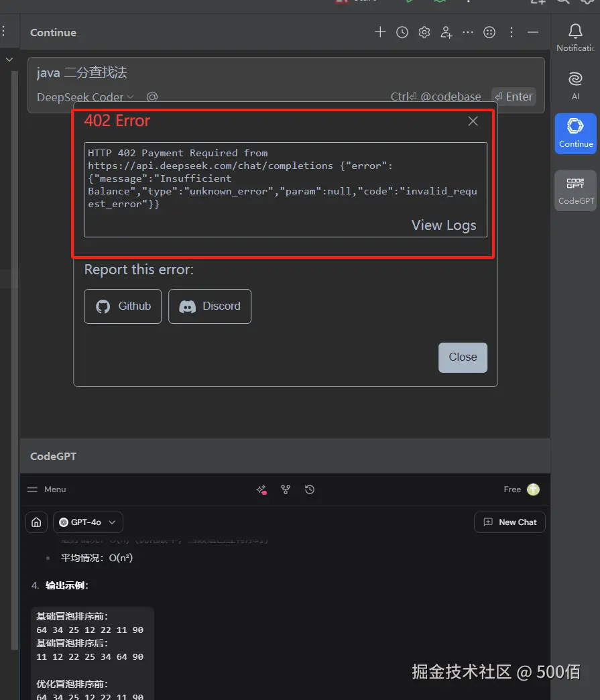Open the AI swirl tool window

click(x=575, y=86)
